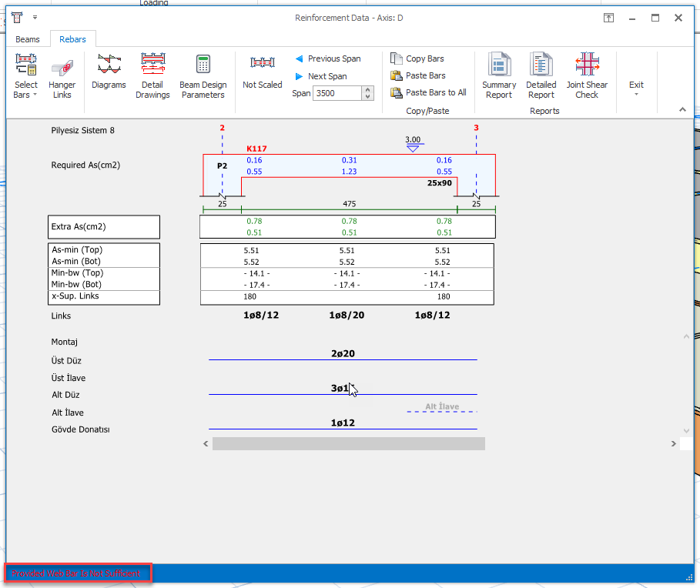Select the Hanger Links tool
This screenshot has height=588, width=700.
point(62,73)
